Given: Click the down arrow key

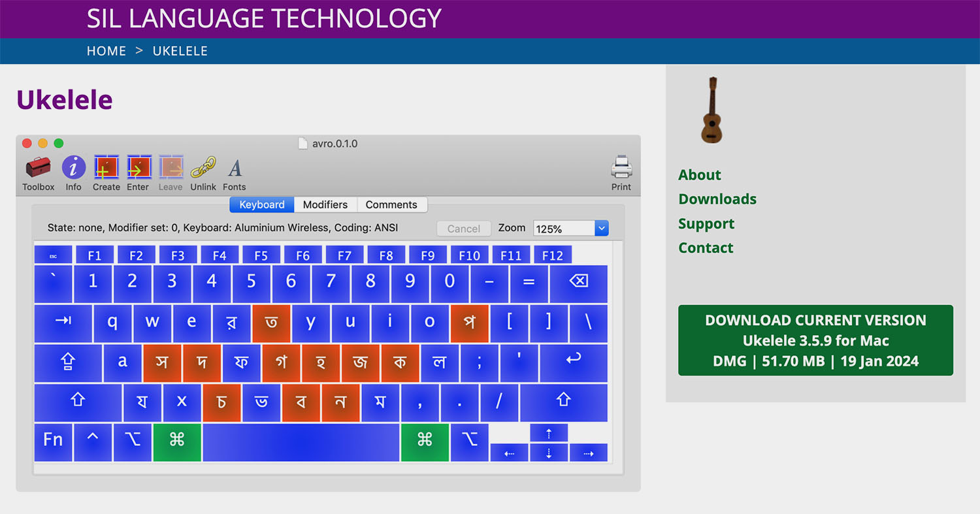Looking at the screenshot, I should click(549, 453).
